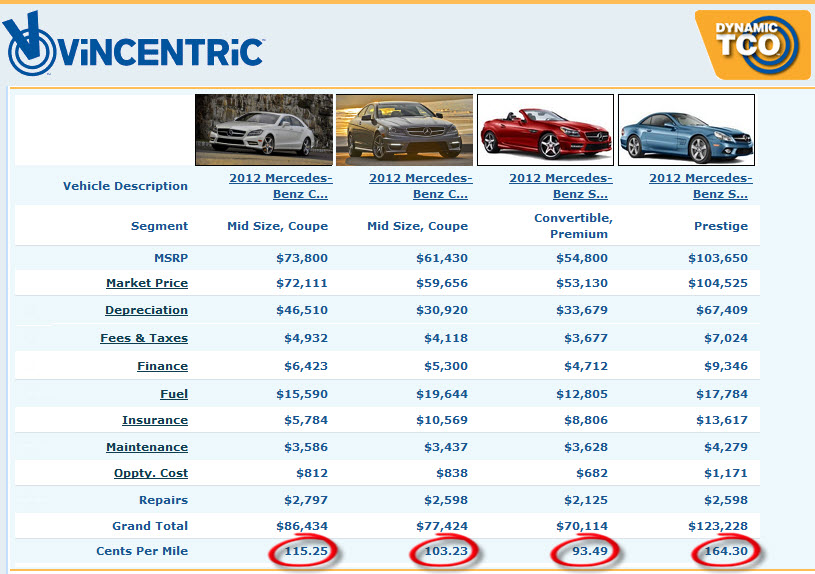Open the Insurance link
The width and height of the screenshot is (815, 574).
pyautogui.click(x=155, y=420)
